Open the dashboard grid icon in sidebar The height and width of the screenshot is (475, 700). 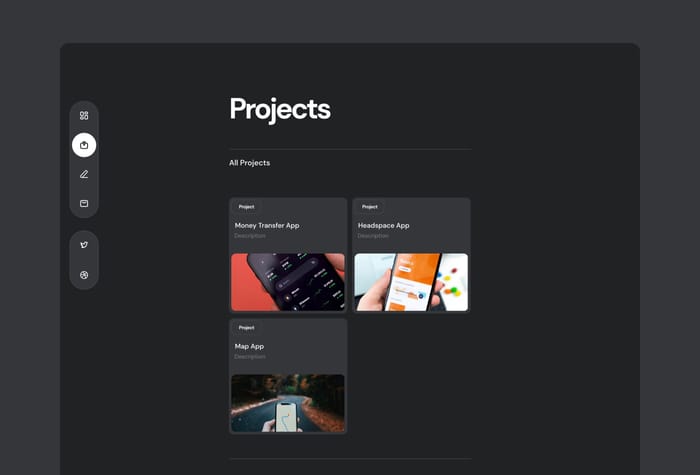point(84,116)
